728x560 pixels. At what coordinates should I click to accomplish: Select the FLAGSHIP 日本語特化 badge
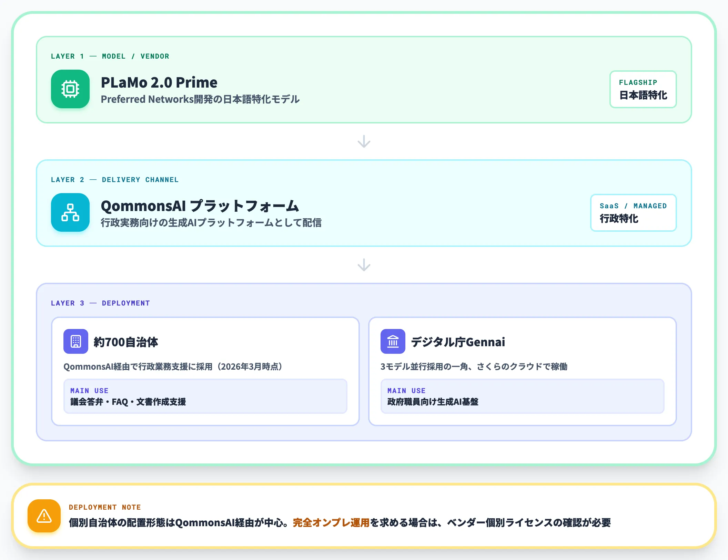tap(643, 89)
